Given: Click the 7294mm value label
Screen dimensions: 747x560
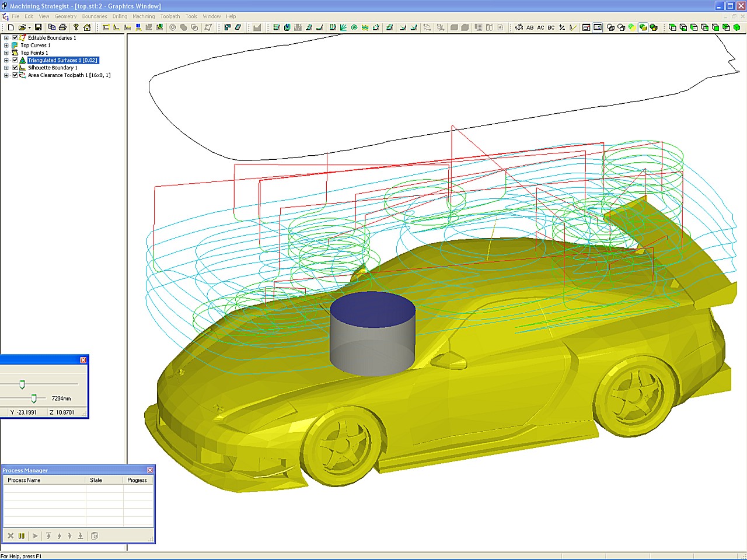Looking at the screenshot, I should pos(61,398).
